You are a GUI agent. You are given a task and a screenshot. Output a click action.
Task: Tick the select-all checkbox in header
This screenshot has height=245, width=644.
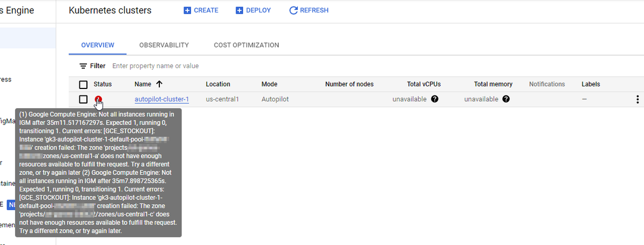[x=83, y=84]
